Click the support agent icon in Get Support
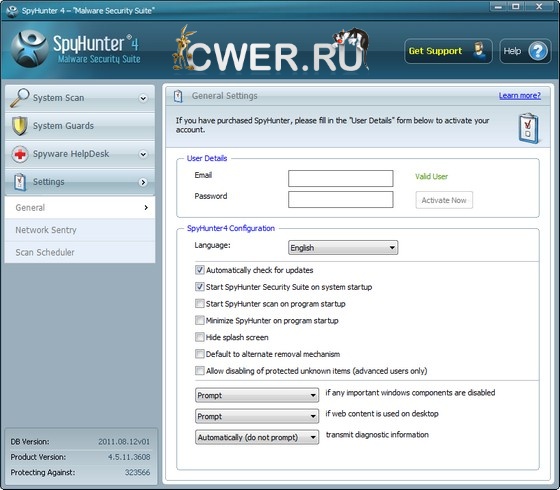The height and width of the screenshot is (490, 560). 479,51
